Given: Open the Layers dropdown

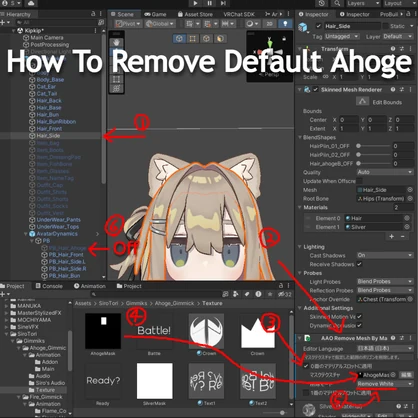Looking at the screenshot, I should pyautogui.click(x=362, y=3).
